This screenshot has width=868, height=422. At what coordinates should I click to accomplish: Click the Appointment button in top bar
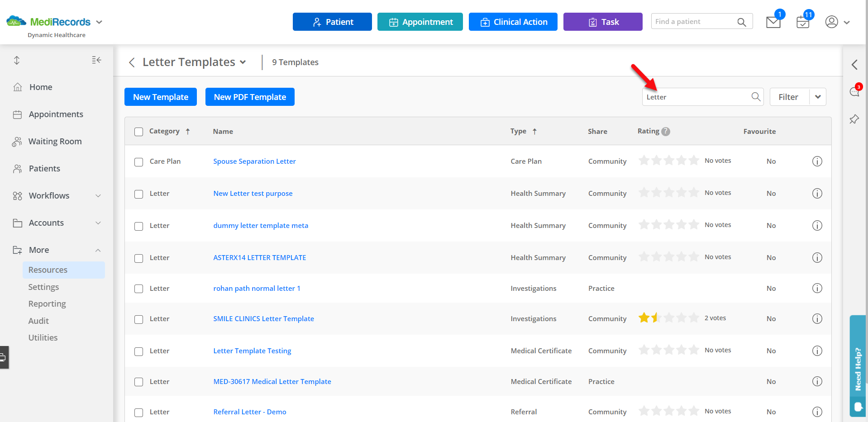click(420, 22)
